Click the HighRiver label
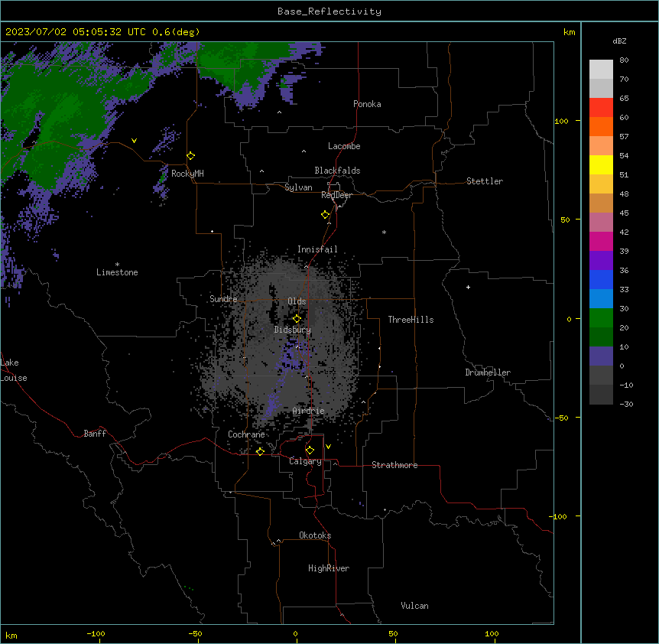This screenshot has width=659, height=644. pos(329,568)
